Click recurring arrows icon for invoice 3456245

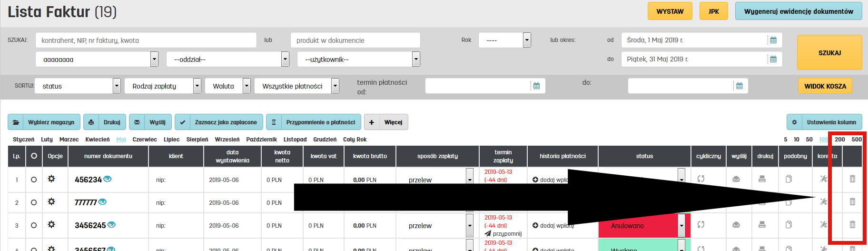701,224
